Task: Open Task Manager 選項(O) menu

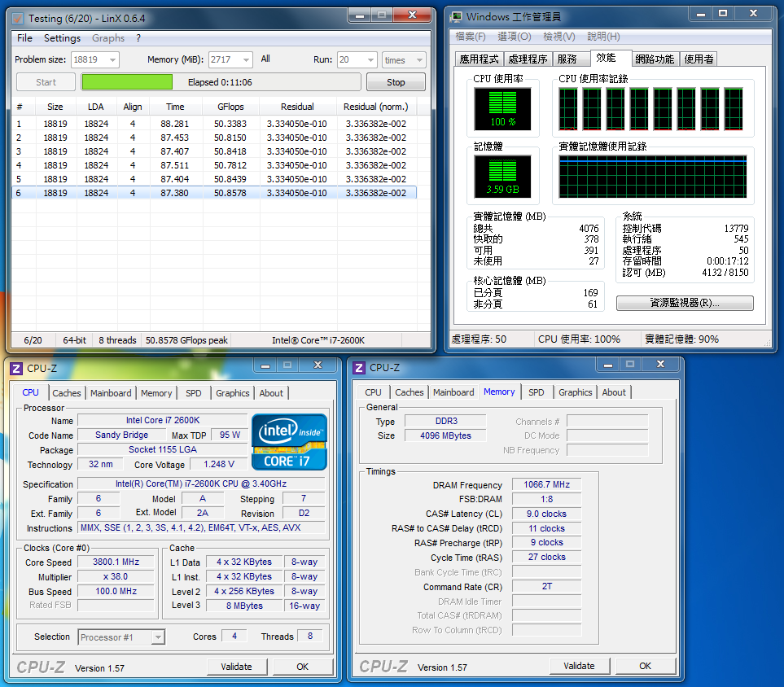Action: 515,37
